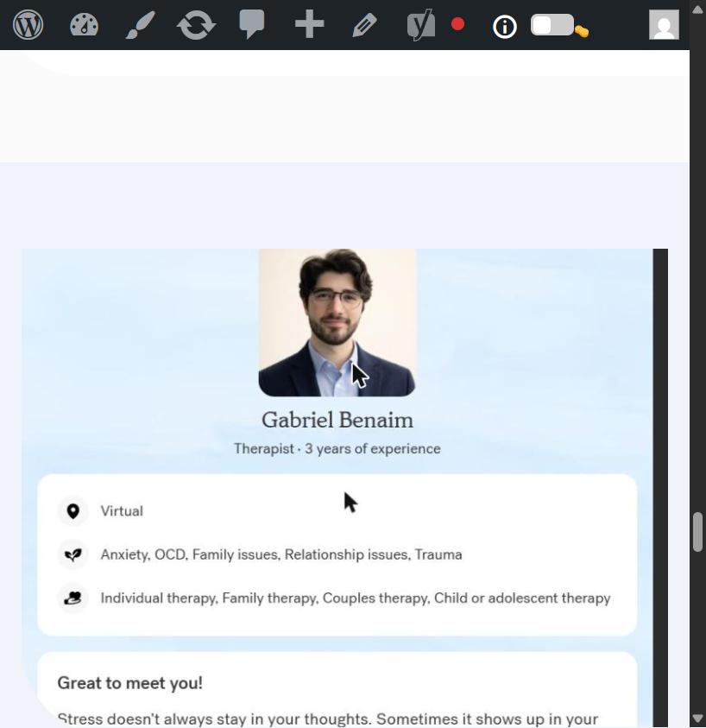Click the 'Virtual' location text
The image size is (706, 728).
point(122,511)
